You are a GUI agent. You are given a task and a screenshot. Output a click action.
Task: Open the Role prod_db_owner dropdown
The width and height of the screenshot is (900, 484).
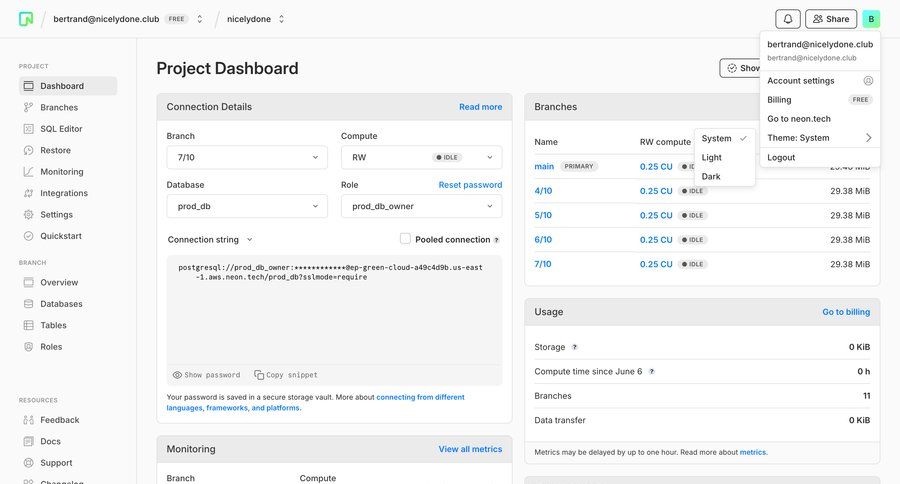click(x=421, y=206)
